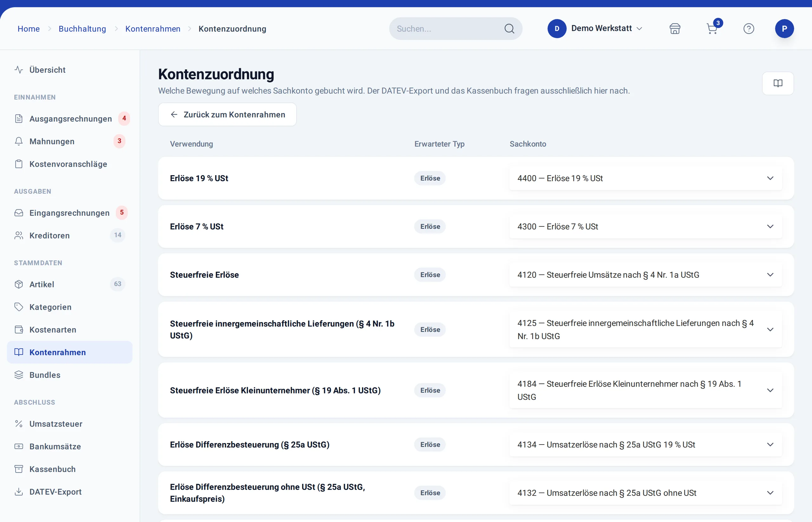Open Sachkonto dropdown showing 4134 Umsatzerlöse
This screenshot has width=812, height=522.
(646, 444)
